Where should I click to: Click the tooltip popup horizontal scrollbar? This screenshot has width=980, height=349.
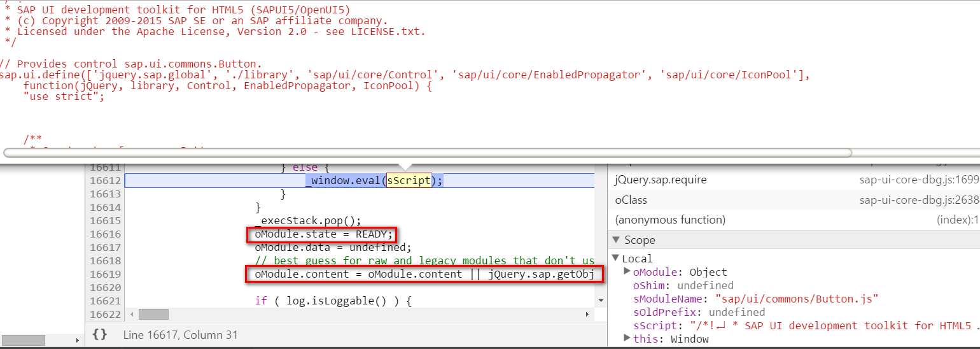click(x=428, y=153)
